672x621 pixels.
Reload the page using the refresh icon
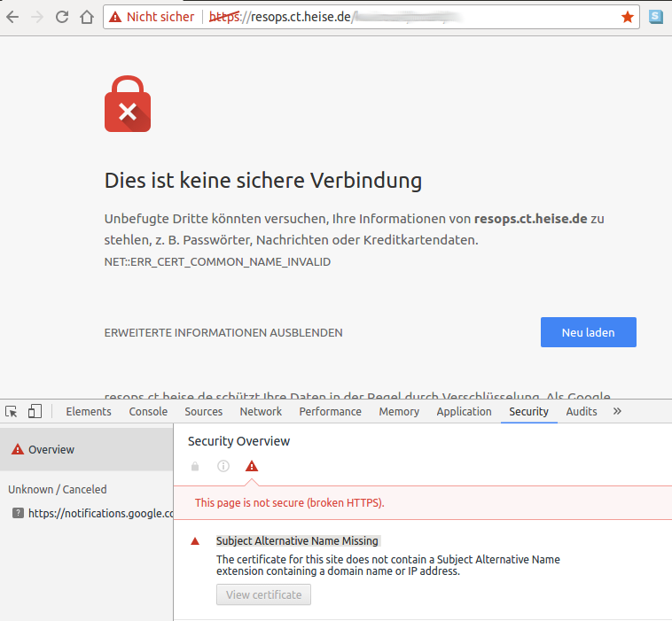coord(62,17)
